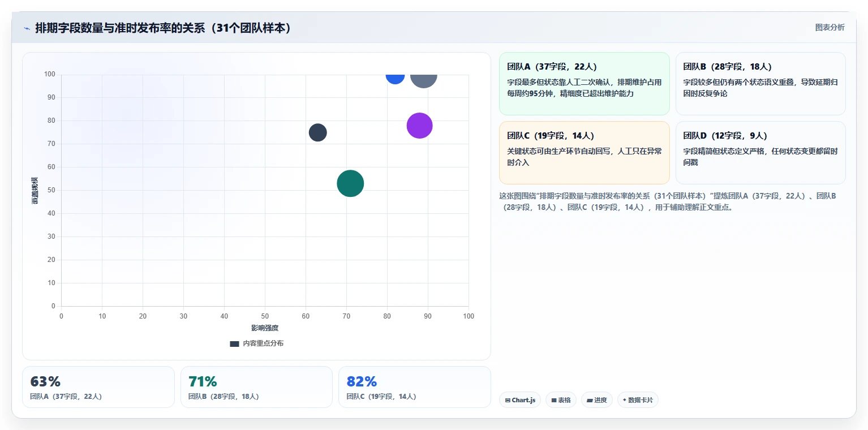Click the diamond icon in 数据卡片 tag

pyautogui.click(x=625, y=400)
